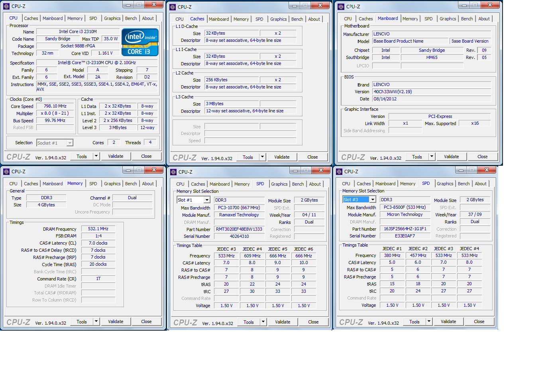Viewport: 542px width, 392px height.
Task: Click the max bandwidth "PC3-8500F (533 MHz)"
Action: pos(405,207)
